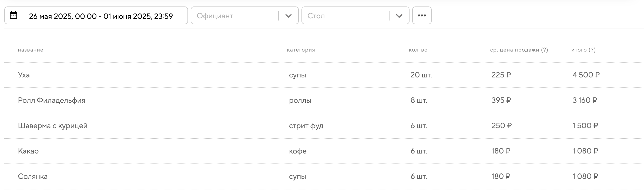
Task: Expand the Официант dropdown arrow
Action: tap(288, 16)
